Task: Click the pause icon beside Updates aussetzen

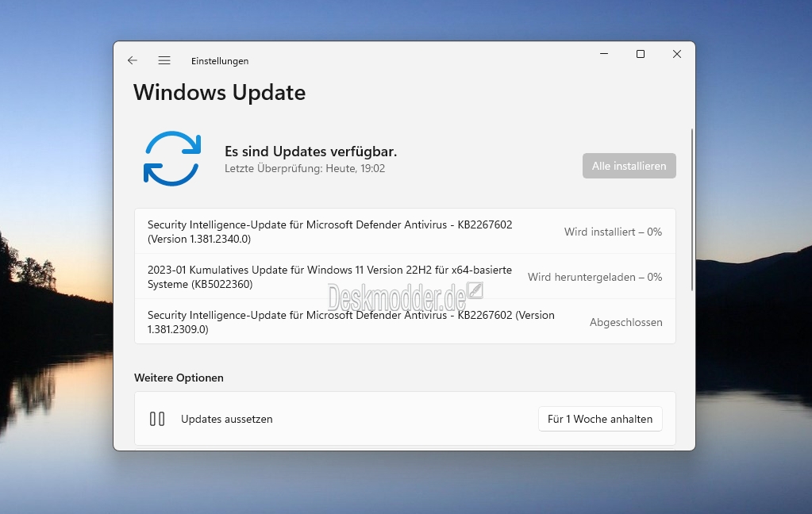Action: pos(157,419)
